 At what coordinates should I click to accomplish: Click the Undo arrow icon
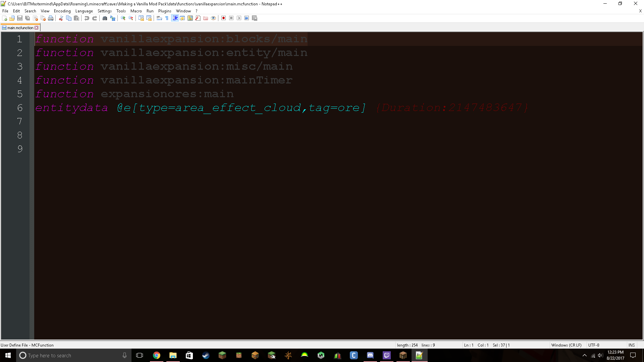pos(87,18)
